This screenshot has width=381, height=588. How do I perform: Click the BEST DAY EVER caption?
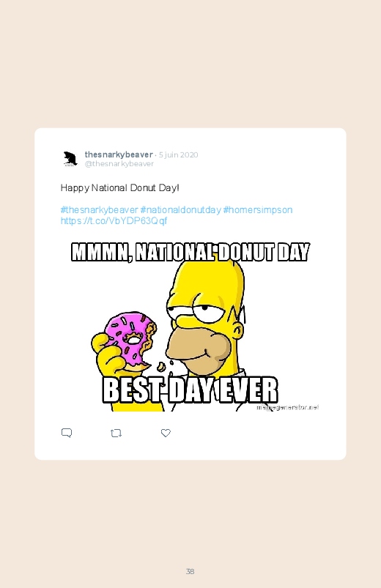[x=190, y=390]
